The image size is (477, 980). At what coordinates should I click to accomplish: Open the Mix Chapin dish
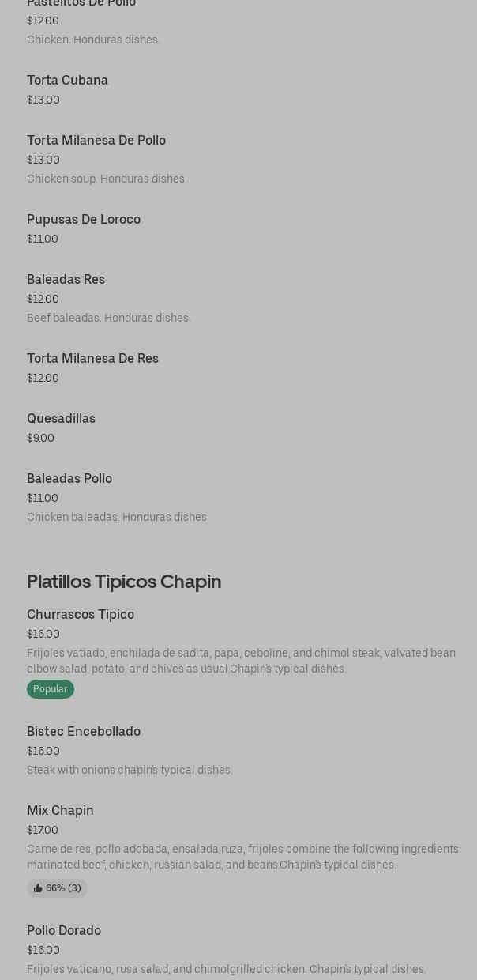60,811
